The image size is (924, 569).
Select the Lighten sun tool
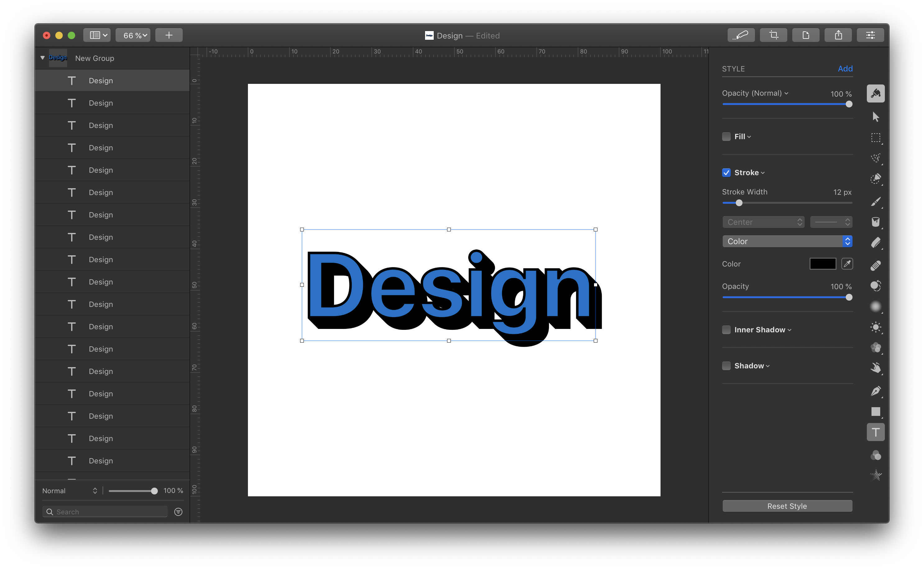876,327
